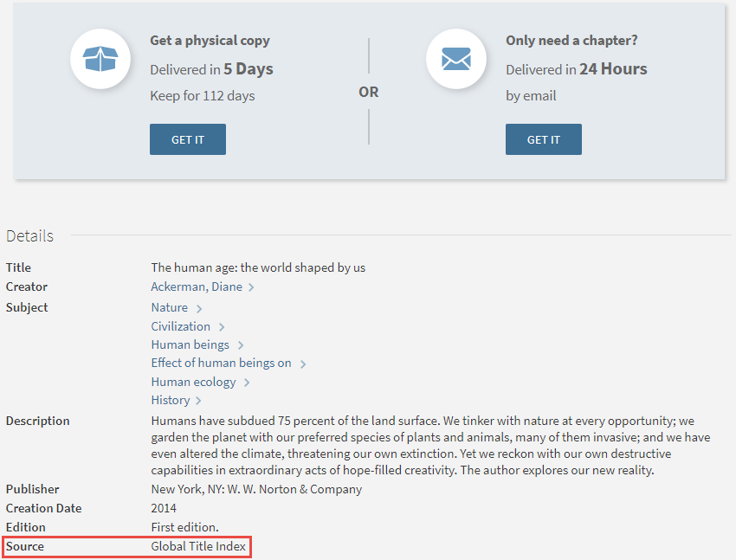The width and height of the screenshot is (736, 560).
Task: Open the Nature subject link
Action: coord(169,307)
